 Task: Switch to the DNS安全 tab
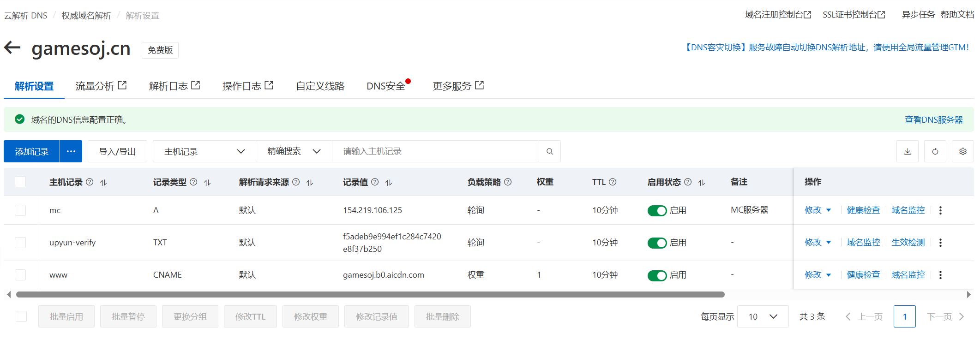click(385, 86)
